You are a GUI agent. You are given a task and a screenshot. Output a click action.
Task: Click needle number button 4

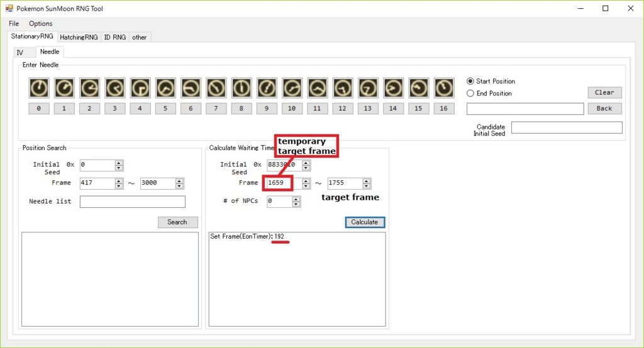pos(140,108)
